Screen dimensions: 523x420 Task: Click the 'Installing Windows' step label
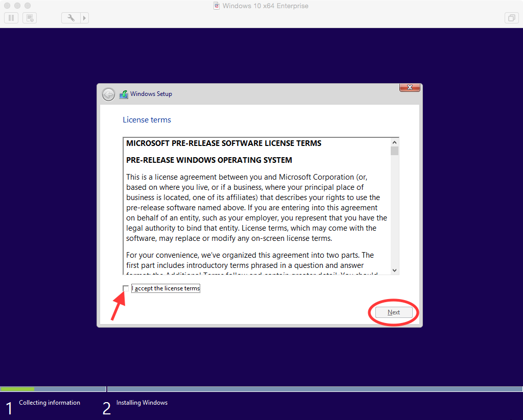point(142,403)
